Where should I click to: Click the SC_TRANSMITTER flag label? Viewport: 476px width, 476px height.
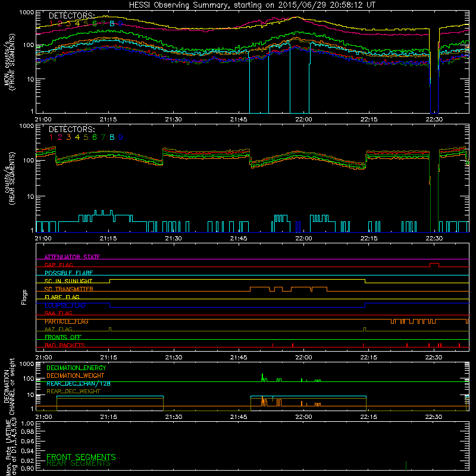69,289
